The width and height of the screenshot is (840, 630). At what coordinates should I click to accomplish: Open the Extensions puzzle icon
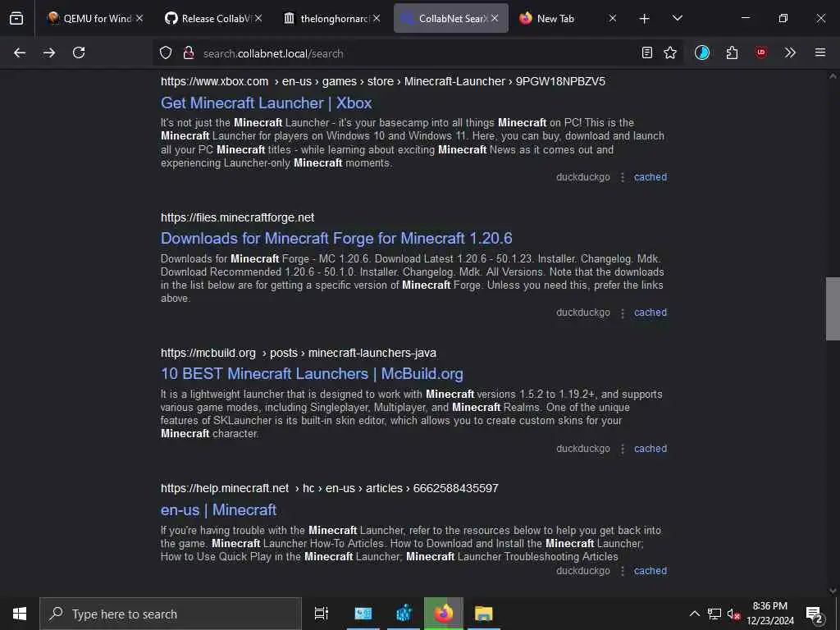click(x=732, y=52)
